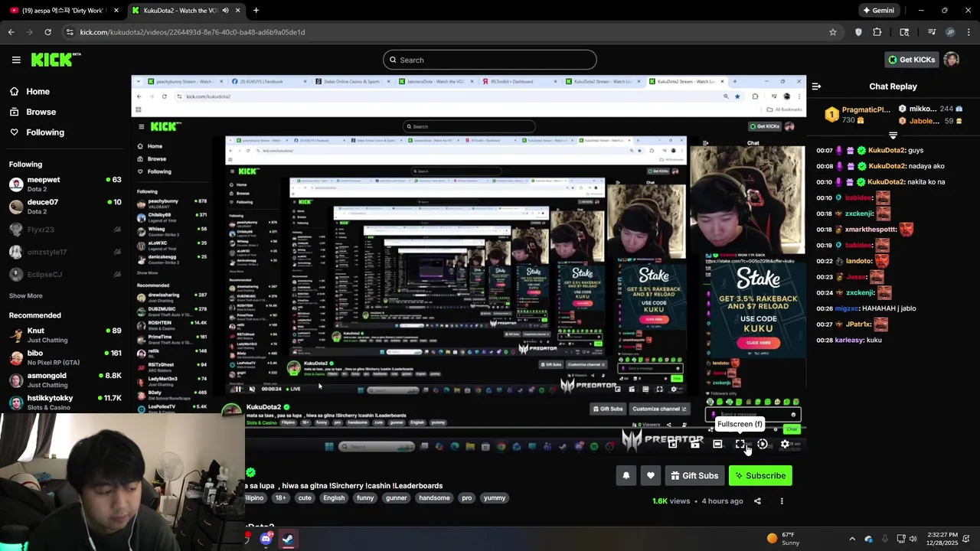Open omzstyle17 offline channel
The width and height of the screenshot is (980, 551).
65,252
